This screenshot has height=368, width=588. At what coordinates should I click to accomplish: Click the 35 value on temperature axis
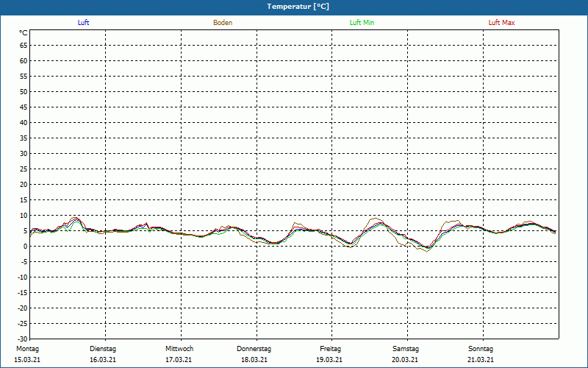click(x=24, y=138)
